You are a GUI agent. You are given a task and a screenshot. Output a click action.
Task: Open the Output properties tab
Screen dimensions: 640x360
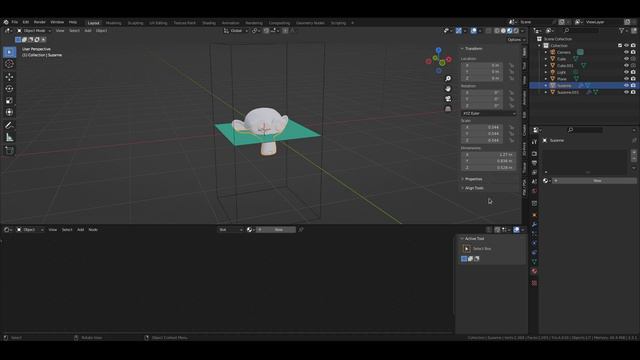[x=534, y=163]
